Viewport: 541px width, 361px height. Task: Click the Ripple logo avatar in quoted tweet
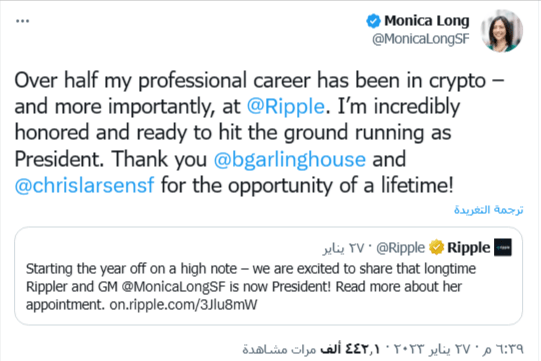point(503,247)
